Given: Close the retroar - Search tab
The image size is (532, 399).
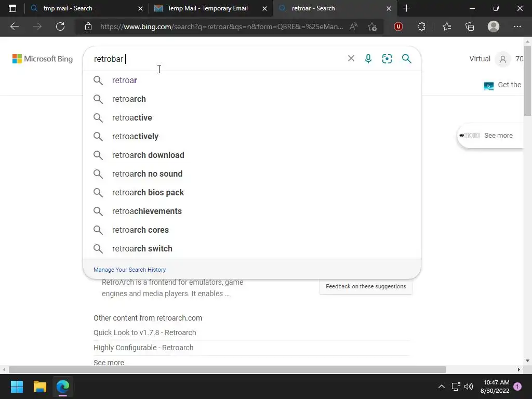Looking at the screenshot, I should pos(389,8).
